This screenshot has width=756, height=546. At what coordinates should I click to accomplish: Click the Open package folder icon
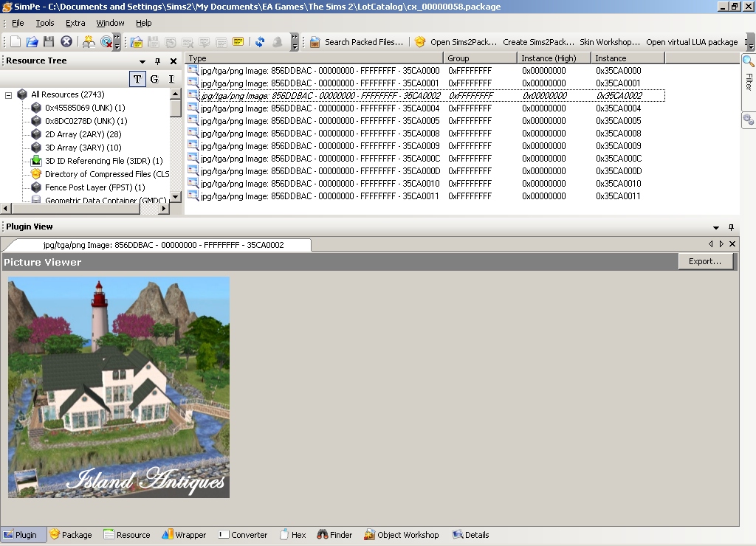(x=32, y=42)
